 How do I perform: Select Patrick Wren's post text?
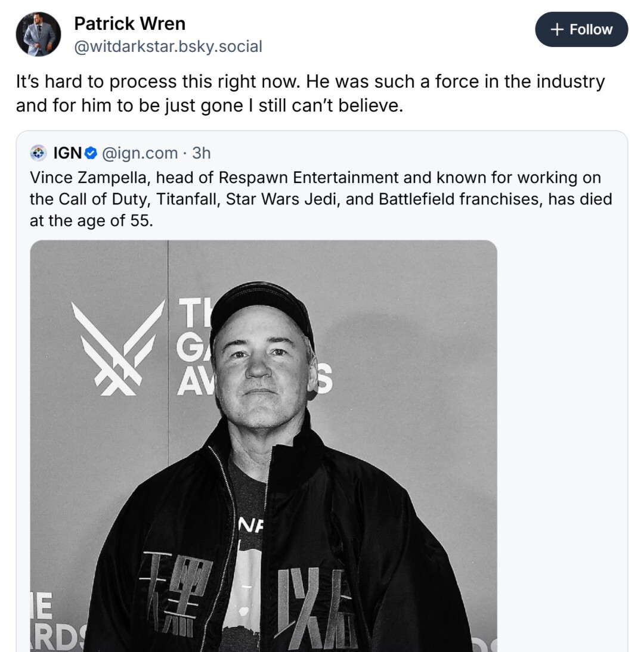(310, 94)
